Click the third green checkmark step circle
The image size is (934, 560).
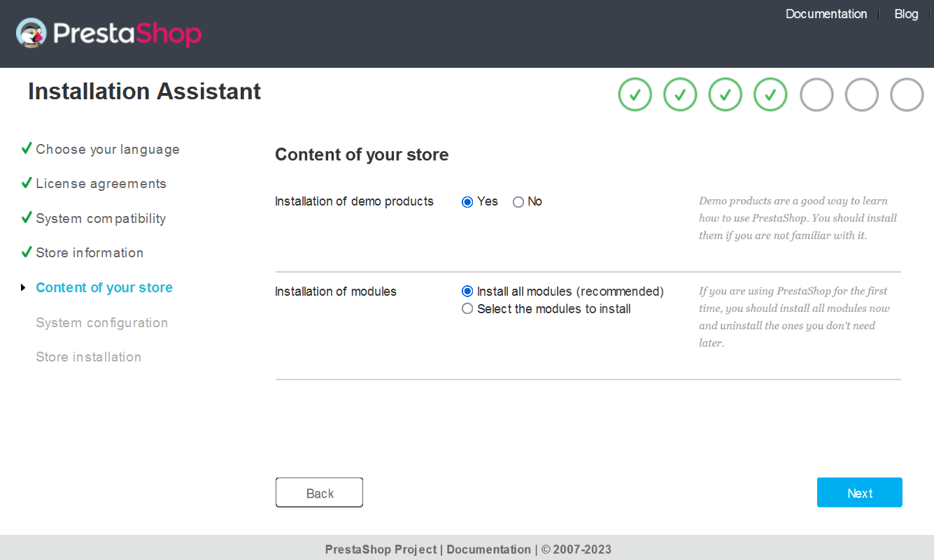(x=726, y=94)
